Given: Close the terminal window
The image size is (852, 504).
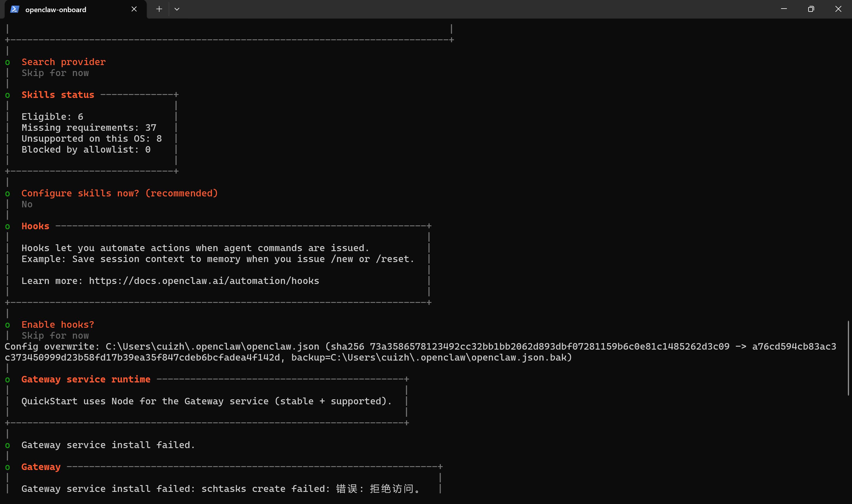Looking at the screenshot, I should tap(838, 9).
